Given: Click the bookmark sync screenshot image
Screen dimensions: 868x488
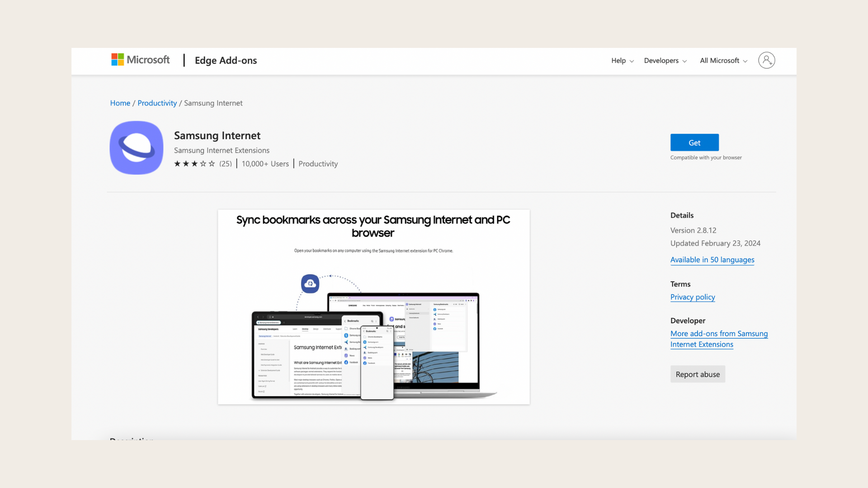Looking at the screenshot, I should [x=373, y=307].
